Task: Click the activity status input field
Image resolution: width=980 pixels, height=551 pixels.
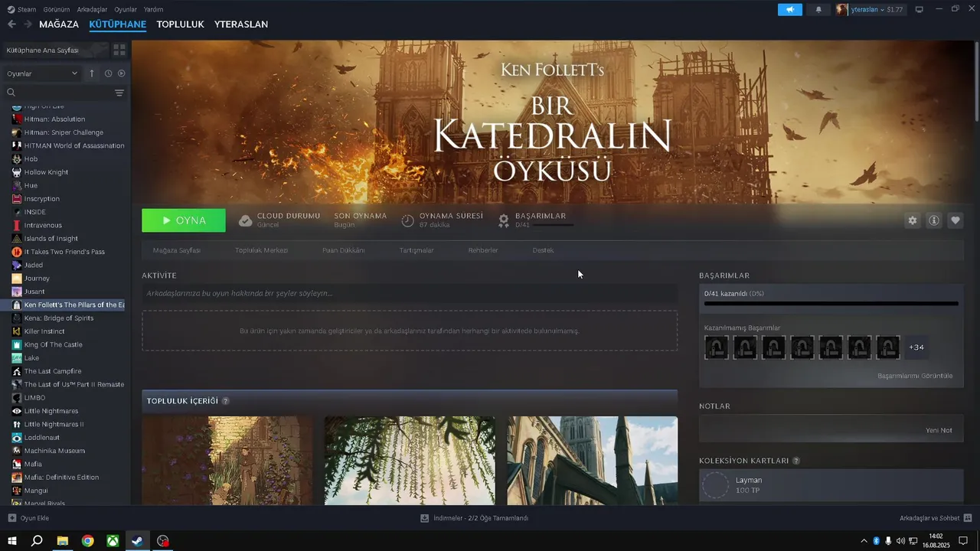Action: click(410, 293)
